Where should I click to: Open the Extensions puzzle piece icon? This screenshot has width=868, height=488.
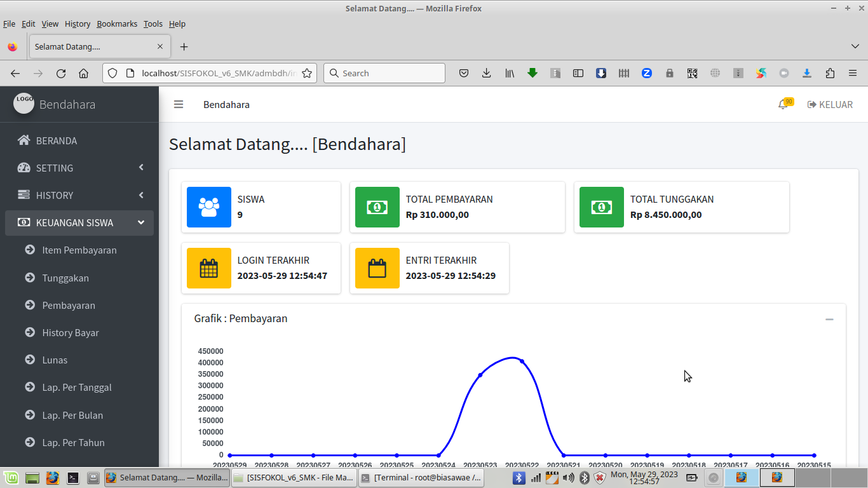tap(830, 73)
